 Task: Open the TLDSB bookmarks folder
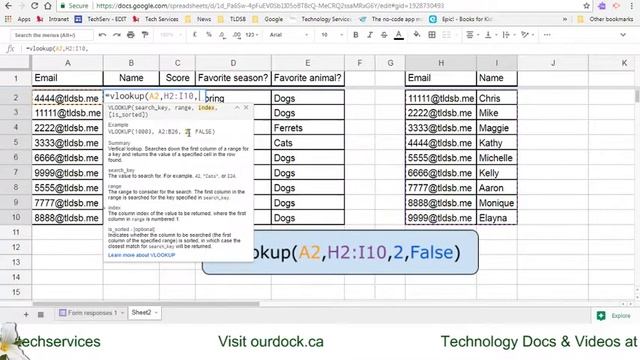coord(232,19)
